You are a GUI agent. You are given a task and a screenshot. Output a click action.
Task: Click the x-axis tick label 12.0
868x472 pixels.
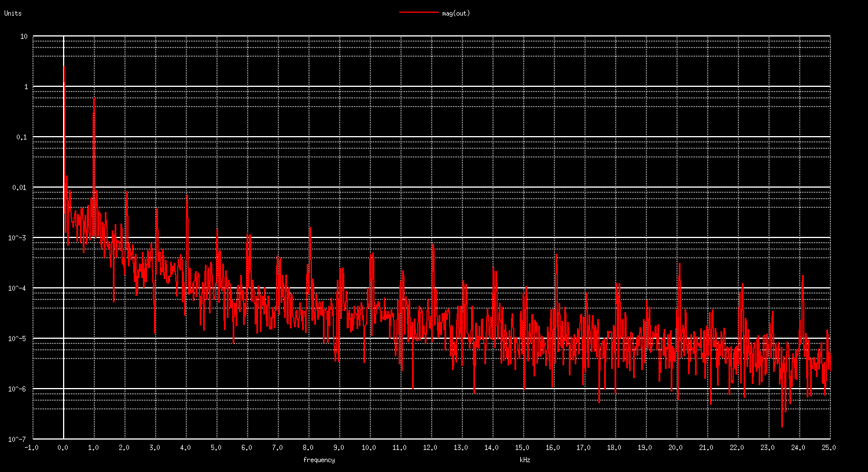(x=431, y=448)
